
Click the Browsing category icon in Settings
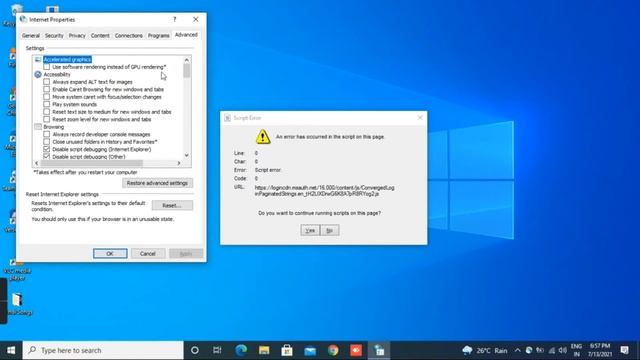click(x=38, y=127)
